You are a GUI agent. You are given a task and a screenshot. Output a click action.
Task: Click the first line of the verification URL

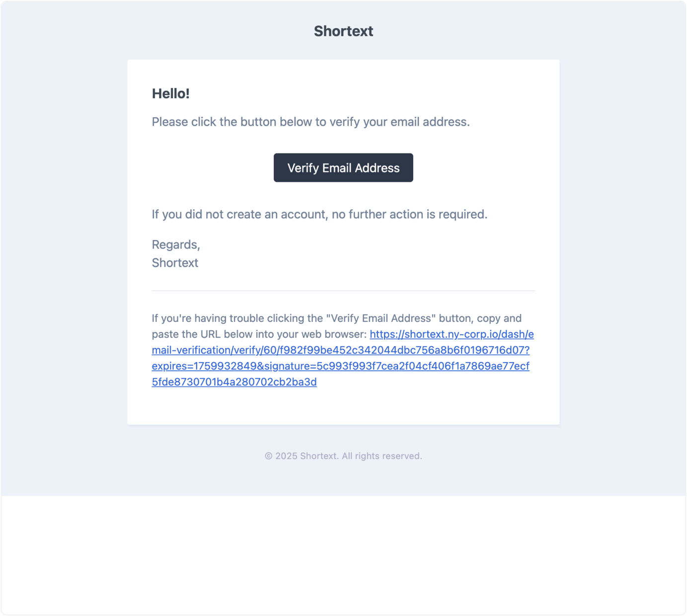[x=452, y=334]
